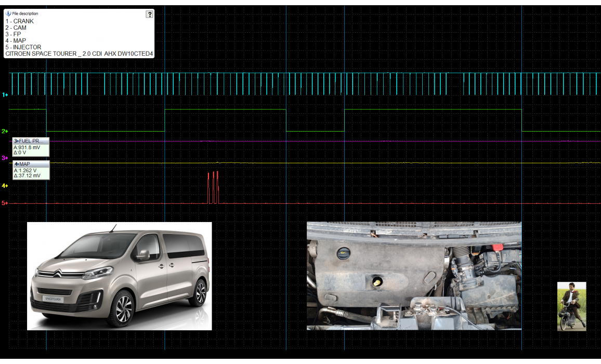Screen dimensions: 601x364
Task: Click the A:1.262 V MAP readout
Action: pos(25,170)
